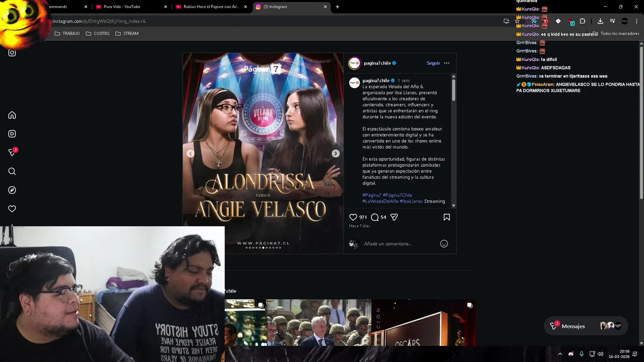View the 971 likes count
Screen dimensions: 644x362
point(363,217)
